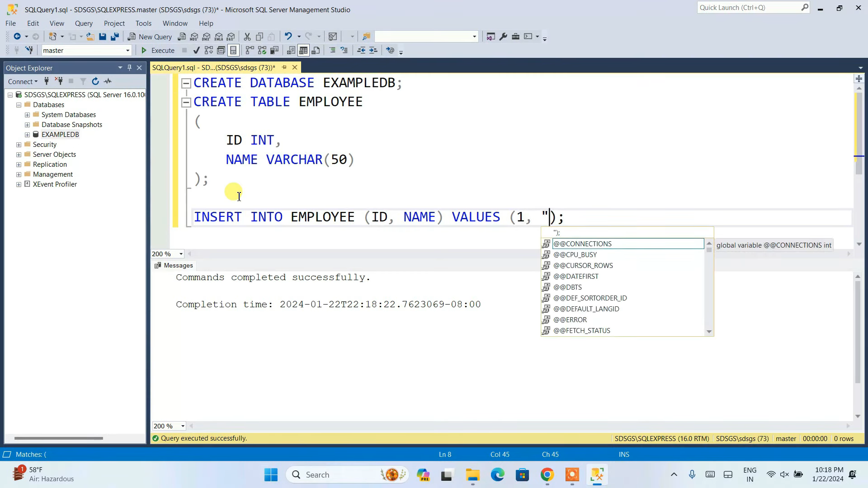Execute the current SQL query
Viewport: 868px width, 488px height.
(x=158, y=50)
